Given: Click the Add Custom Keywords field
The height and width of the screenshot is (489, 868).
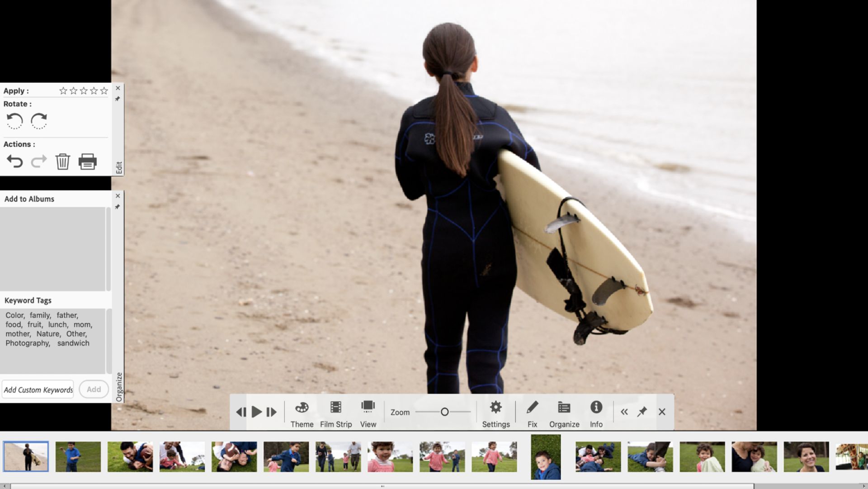Looking at the screenshot, I should (x=38, y=389).
